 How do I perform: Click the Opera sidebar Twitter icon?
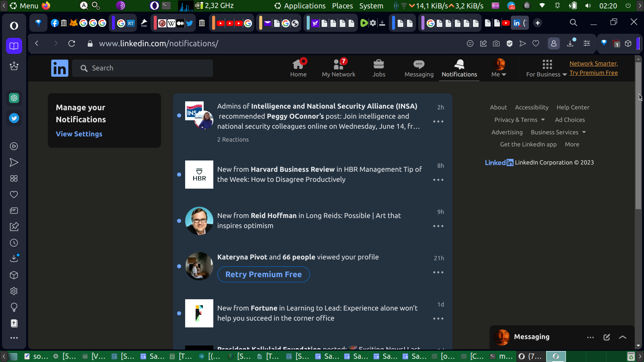coord(14,118)
